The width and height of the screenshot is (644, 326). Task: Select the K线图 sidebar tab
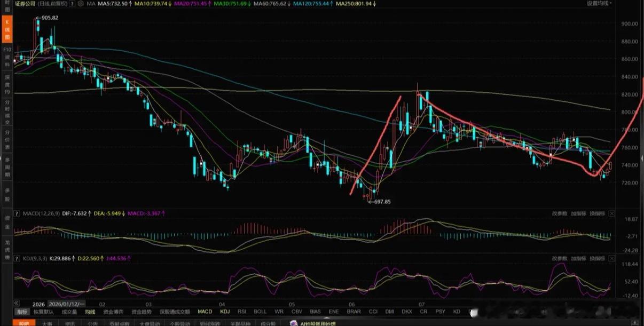point(7,30)
